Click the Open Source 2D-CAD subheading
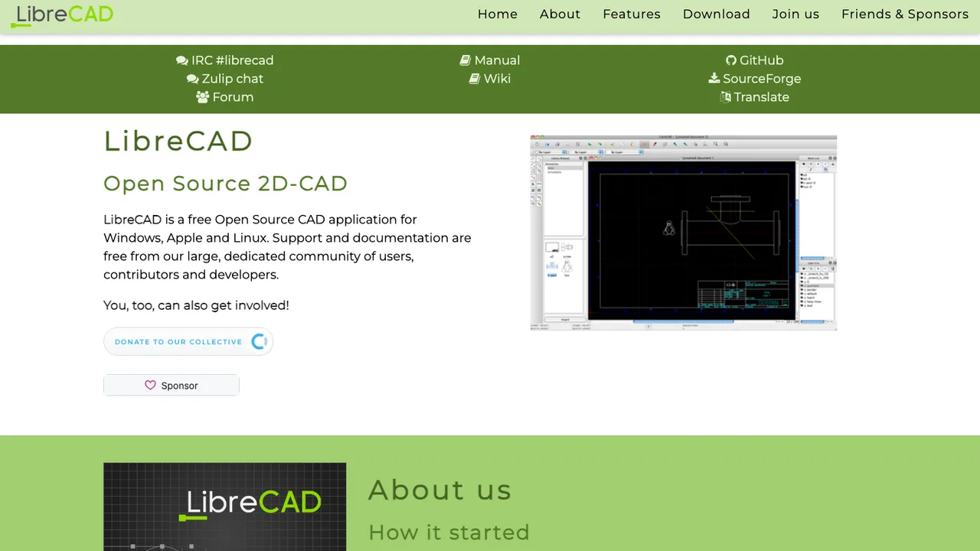The width and height of the screenshot is (980, 551). coord(226,184)
